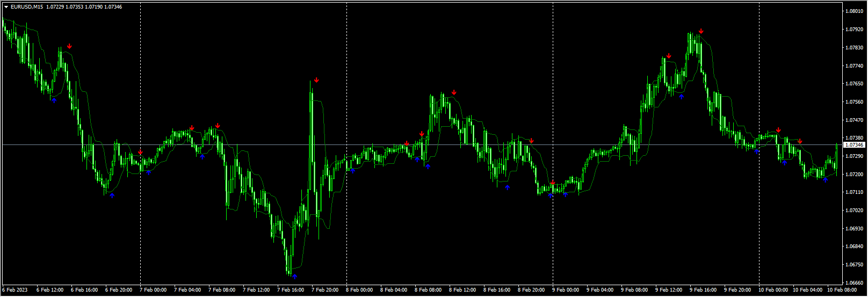The height and width of the screenshot is (297, 868).
Task: Click the 6 Feb 20:00 time label
Action: [119, 290]
